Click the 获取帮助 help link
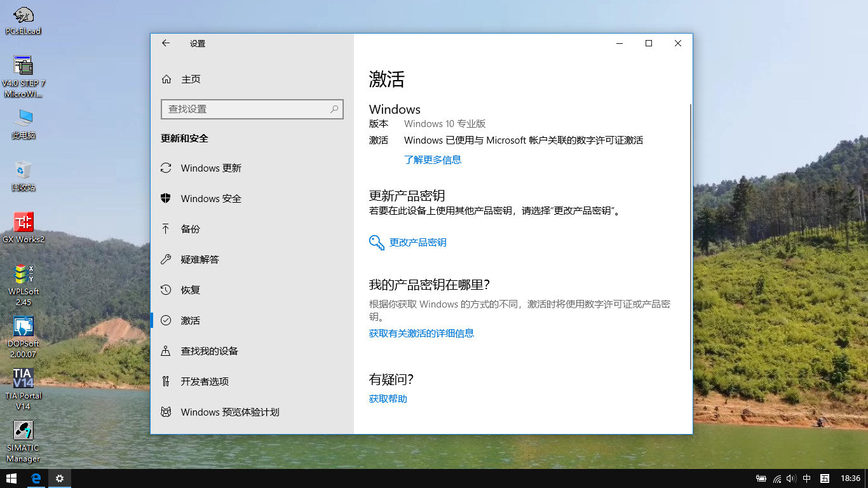 tap(388, 399)
